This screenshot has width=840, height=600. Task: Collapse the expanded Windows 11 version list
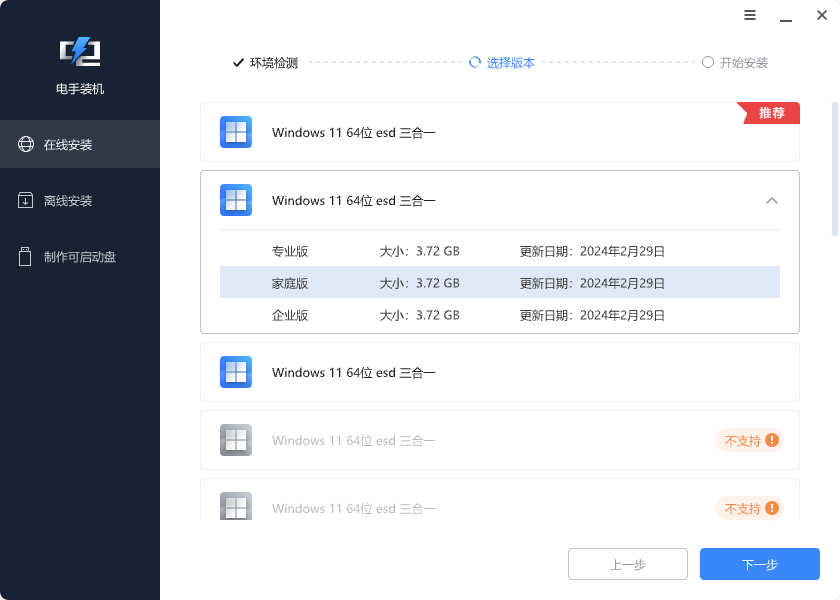(x=772, y=200)
